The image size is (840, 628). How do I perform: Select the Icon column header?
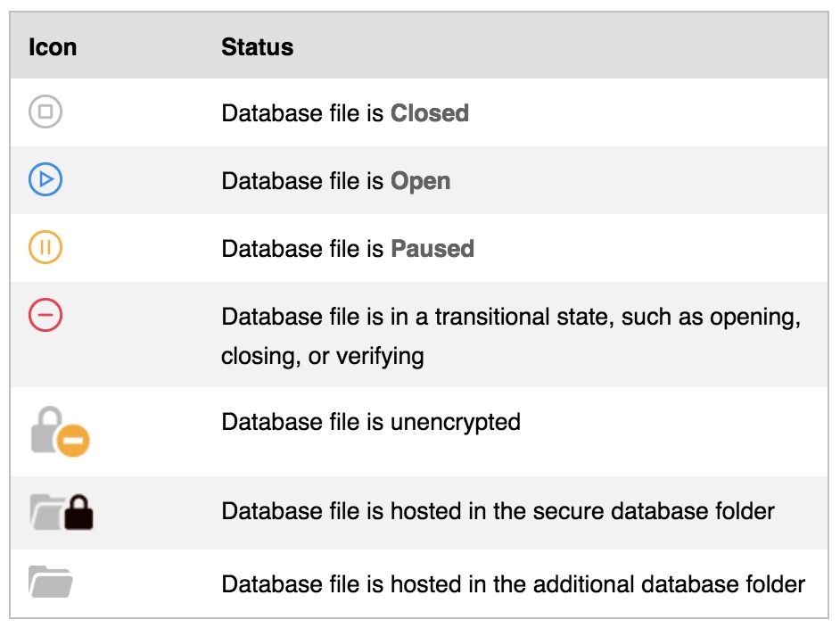pos(53,47)
